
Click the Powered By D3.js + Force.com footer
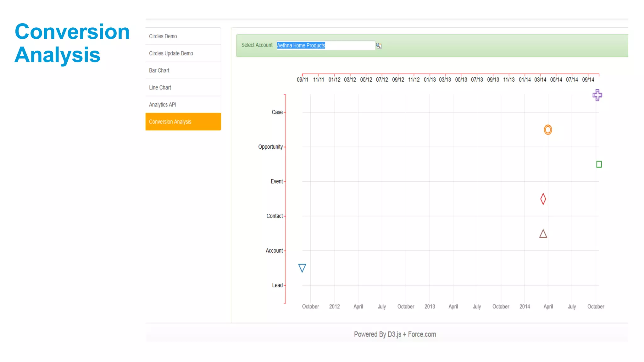[x=395, y=334]
